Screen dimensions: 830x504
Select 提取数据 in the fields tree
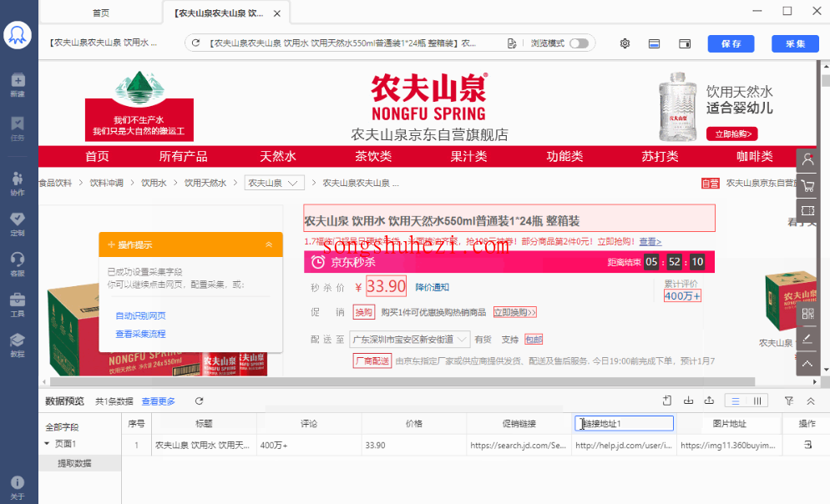pyautogui.click(x=74, y=463)
